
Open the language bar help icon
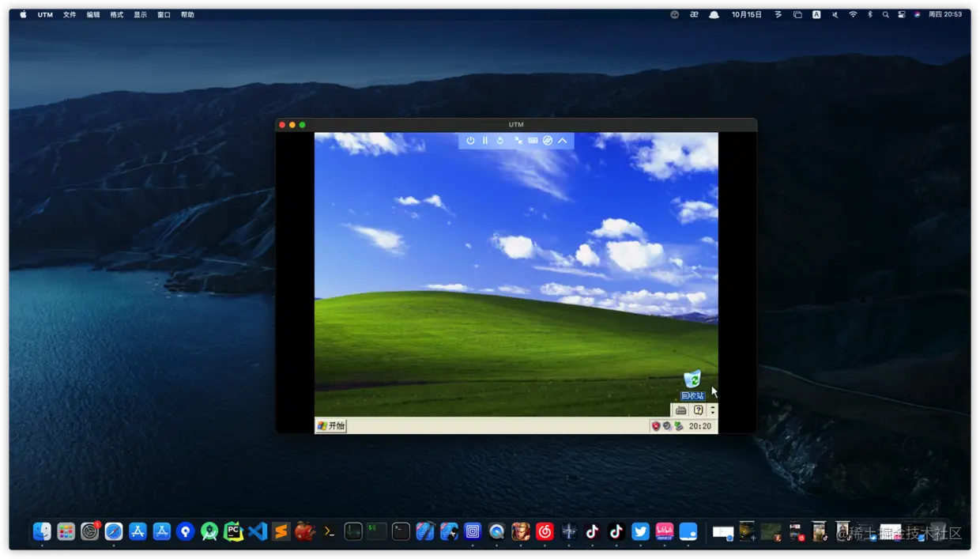pos(698,410)
